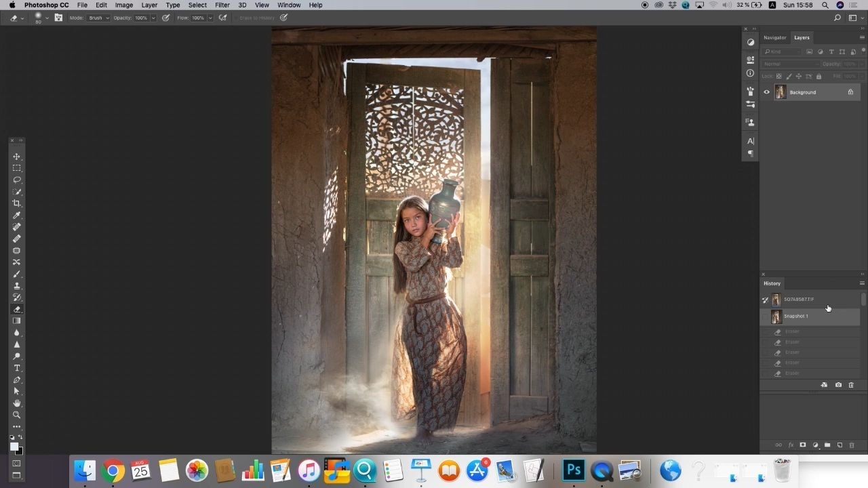Toggle pressure for opacity in options bar
The height and width of the screenshot is (488, 868).
coord(165,18)
